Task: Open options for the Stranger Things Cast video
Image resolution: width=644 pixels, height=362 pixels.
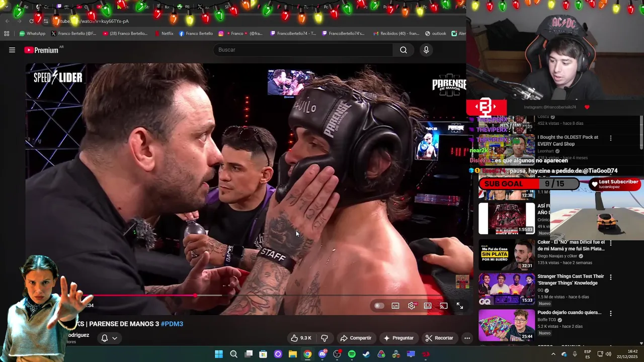Action: pyautogui.click(x=611, y=277)
